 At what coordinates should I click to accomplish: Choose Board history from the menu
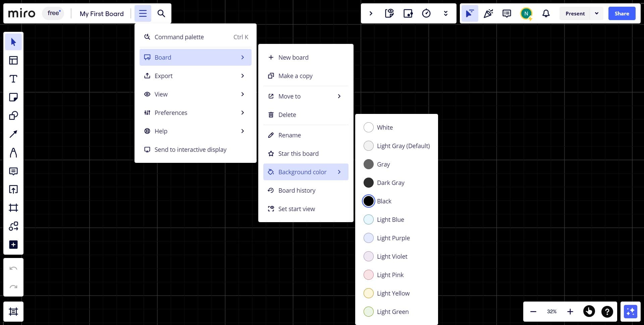pos(297,190)
